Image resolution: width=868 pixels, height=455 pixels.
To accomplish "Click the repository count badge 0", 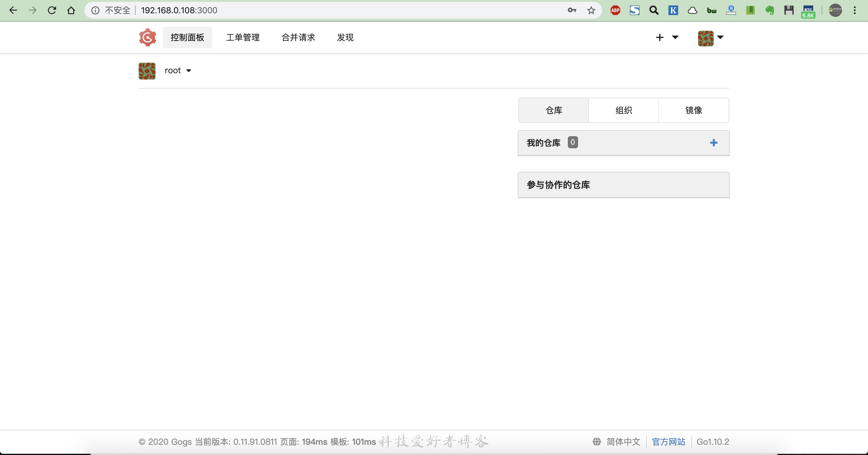I will (573, 142).
